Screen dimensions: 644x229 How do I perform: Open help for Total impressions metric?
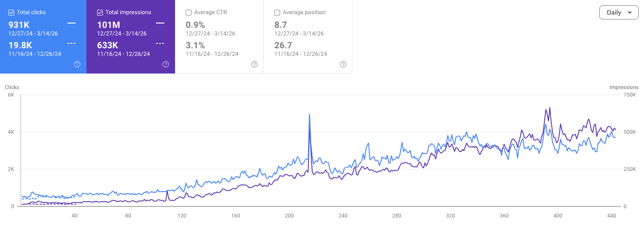[166, 64]
